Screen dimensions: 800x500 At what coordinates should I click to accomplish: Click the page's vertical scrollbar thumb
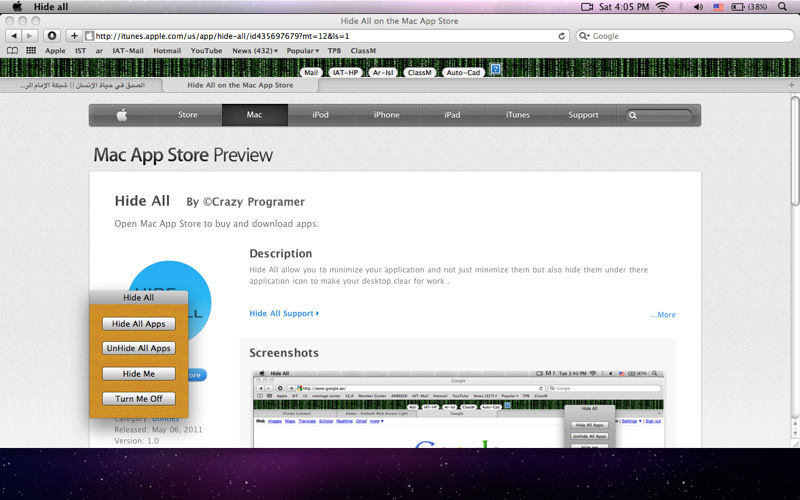(795, 151)
